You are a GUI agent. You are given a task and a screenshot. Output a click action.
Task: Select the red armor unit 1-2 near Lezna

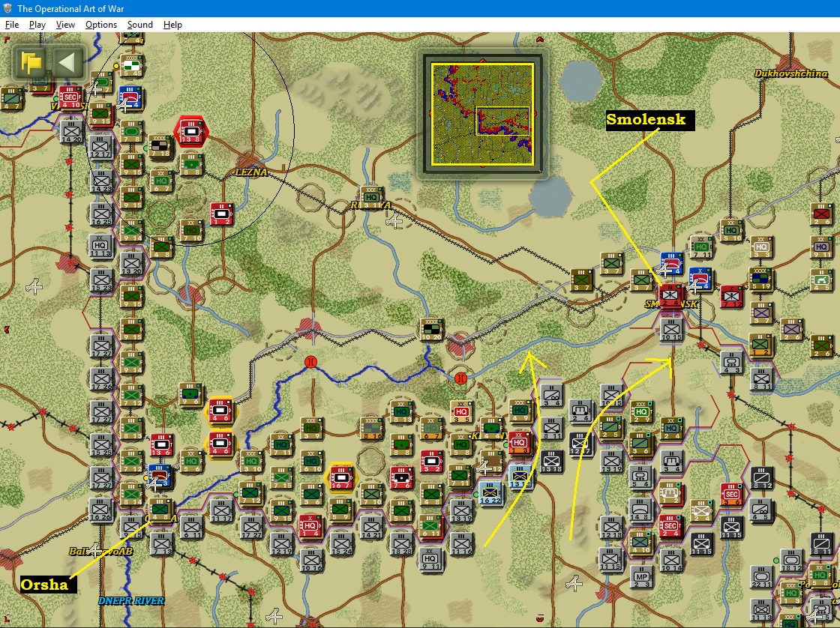point(220,214)
